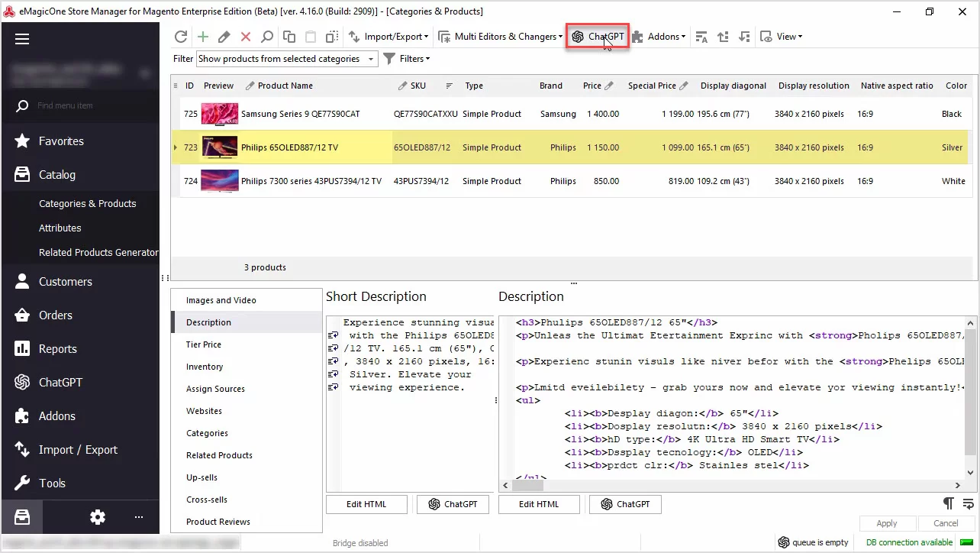
Task: Select Philips 7300 series 43PUS7394/12 TV row
Action: 574,181
